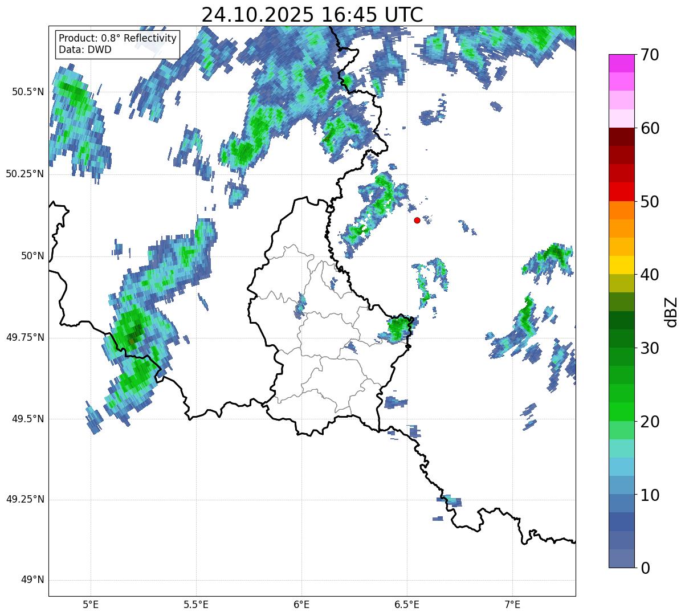The image size is (685, 616).
Task: Click the 'dBZ' colorbar label
Action: click(x=671, y=311)
